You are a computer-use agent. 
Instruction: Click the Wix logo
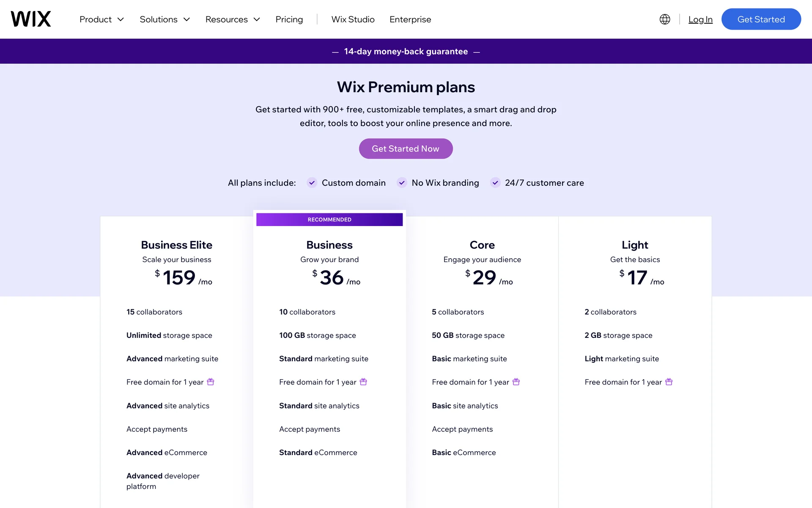coord(31,19)
